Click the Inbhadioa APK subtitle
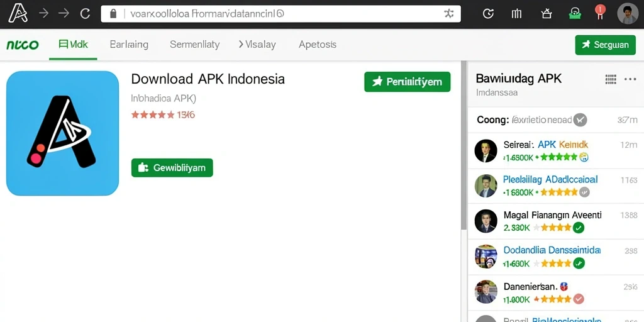644x322 pixels. 164,99
